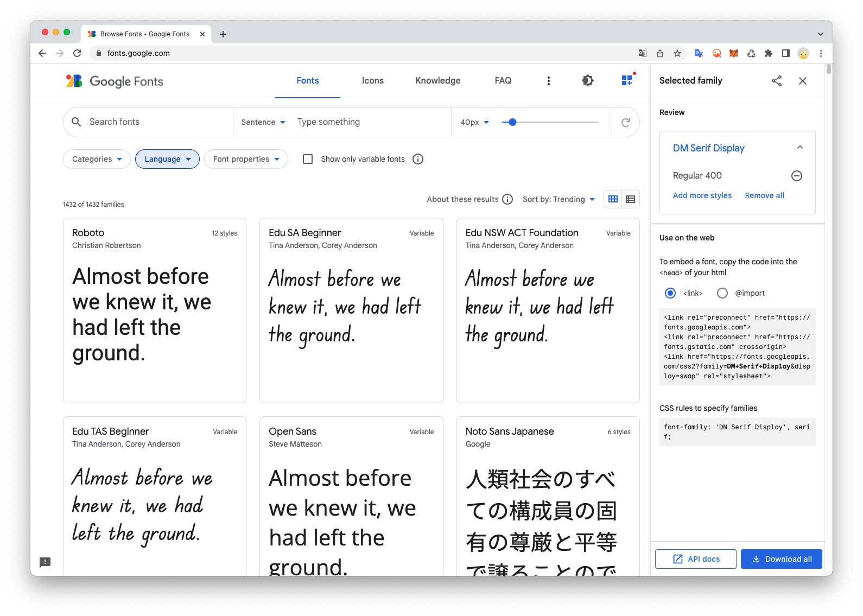
Task: Remove Regular 400 style with minus icon
Action: click(796, 176)
